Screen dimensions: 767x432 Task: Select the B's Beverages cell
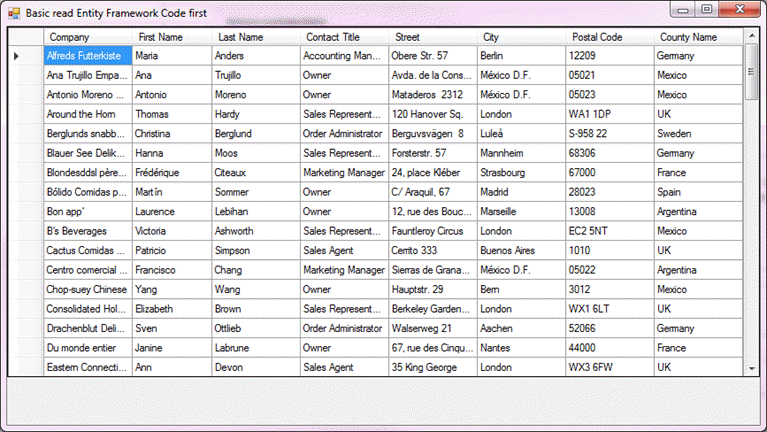pos(88,231)
